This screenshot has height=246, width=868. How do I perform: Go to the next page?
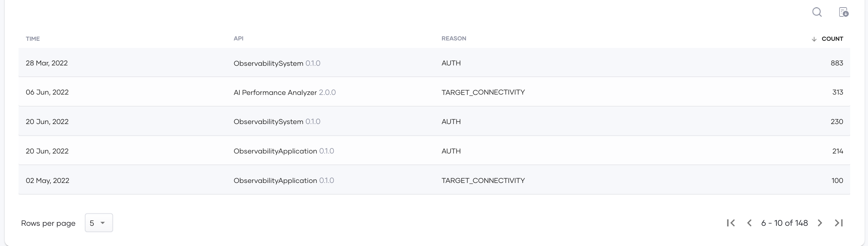820,223
